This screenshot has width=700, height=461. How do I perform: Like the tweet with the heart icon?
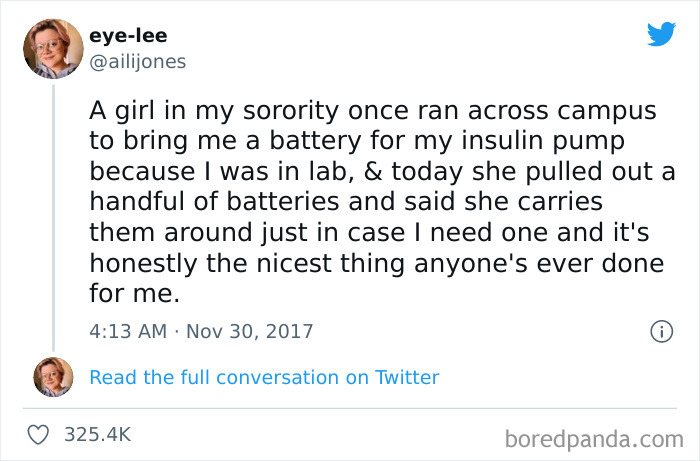click(x=38, y=435)
